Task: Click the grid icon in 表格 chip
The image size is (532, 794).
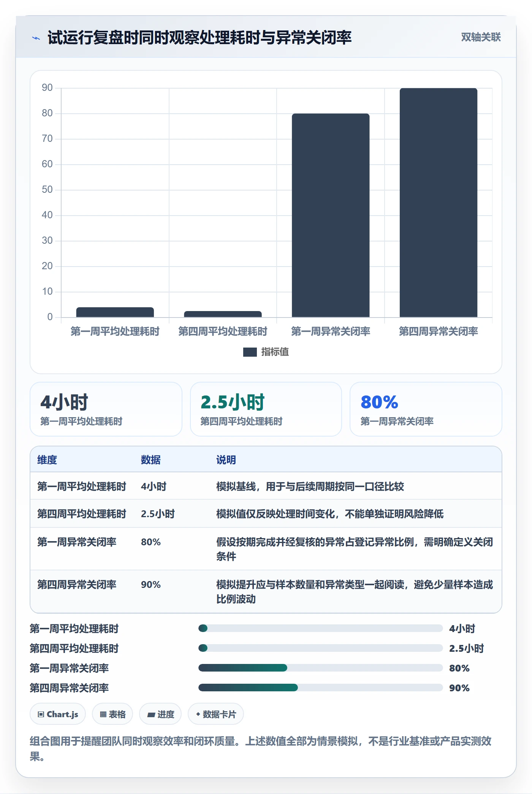Action: click(103, 715)
